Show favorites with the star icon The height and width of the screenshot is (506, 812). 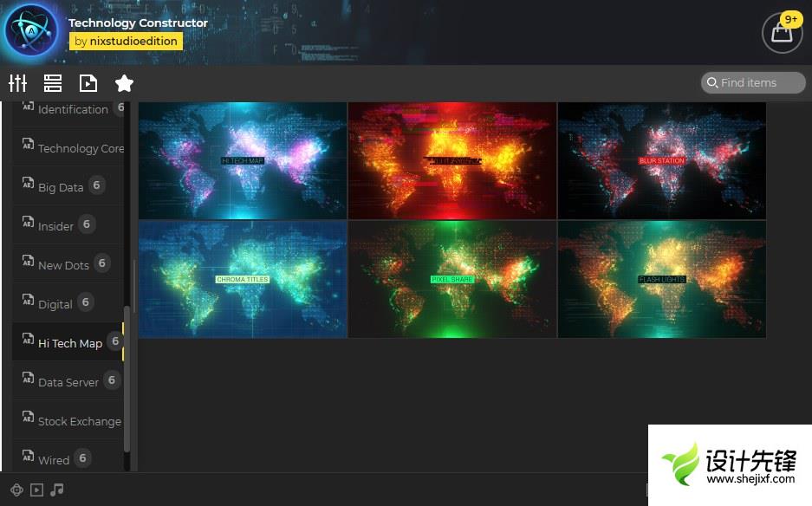click(x=124, y=83)
